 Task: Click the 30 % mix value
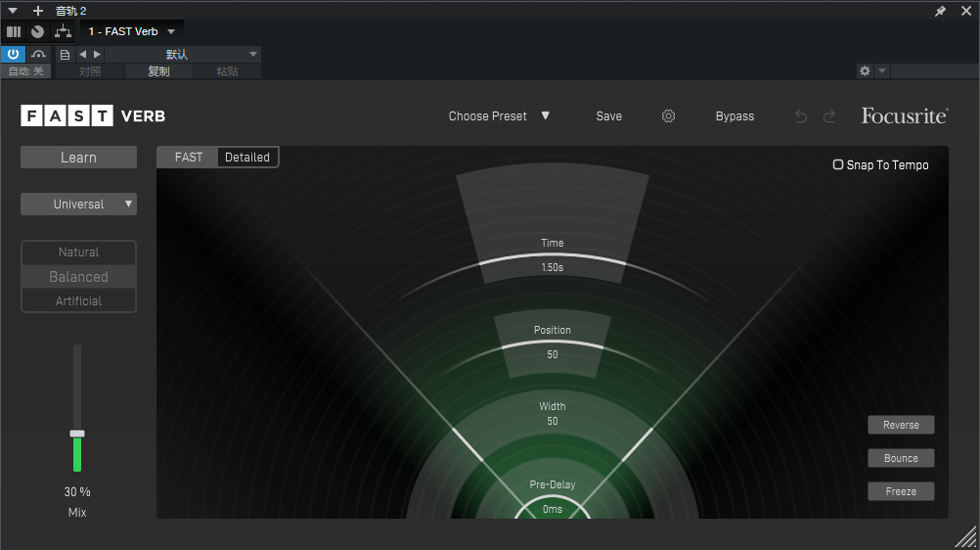tap(77, 492)
